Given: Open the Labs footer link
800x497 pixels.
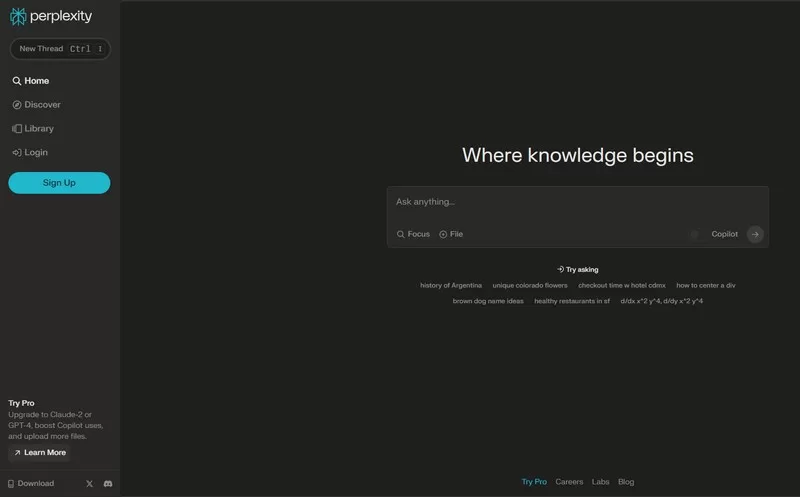Looking at the screenshot, I should [600, 482].
